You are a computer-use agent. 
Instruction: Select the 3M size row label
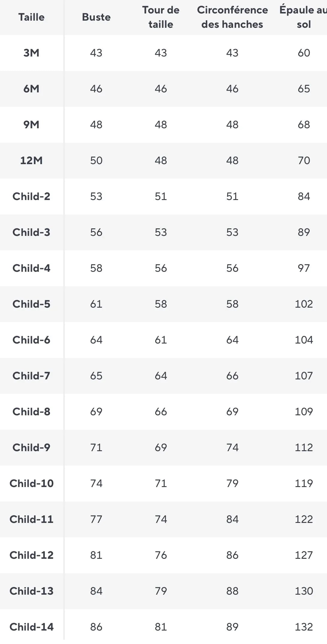(x=31, y=53)
